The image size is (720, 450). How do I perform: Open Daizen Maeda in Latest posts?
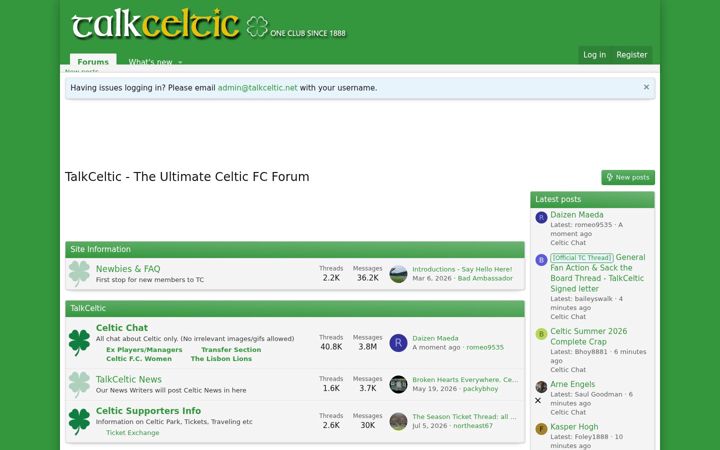tap(577, 214)
